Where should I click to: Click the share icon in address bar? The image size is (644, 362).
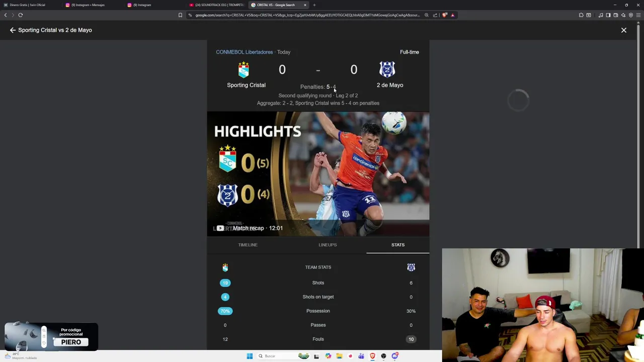[435, 15]
